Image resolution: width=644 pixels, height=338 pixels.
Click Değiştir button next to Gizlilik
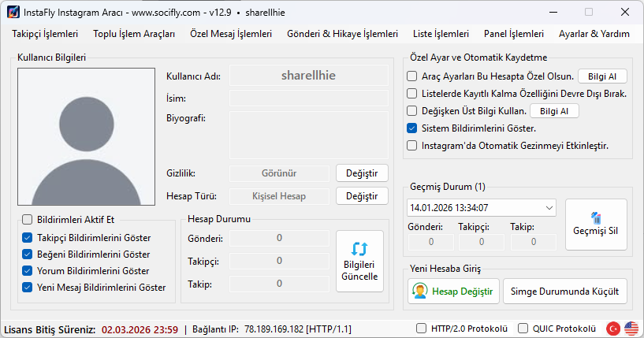[362, 173]
